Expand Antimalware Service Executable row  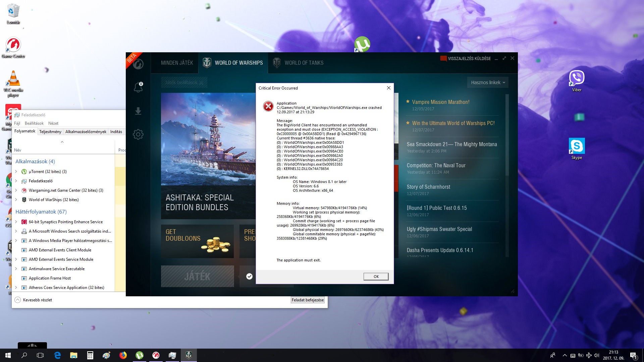point(16,268)
